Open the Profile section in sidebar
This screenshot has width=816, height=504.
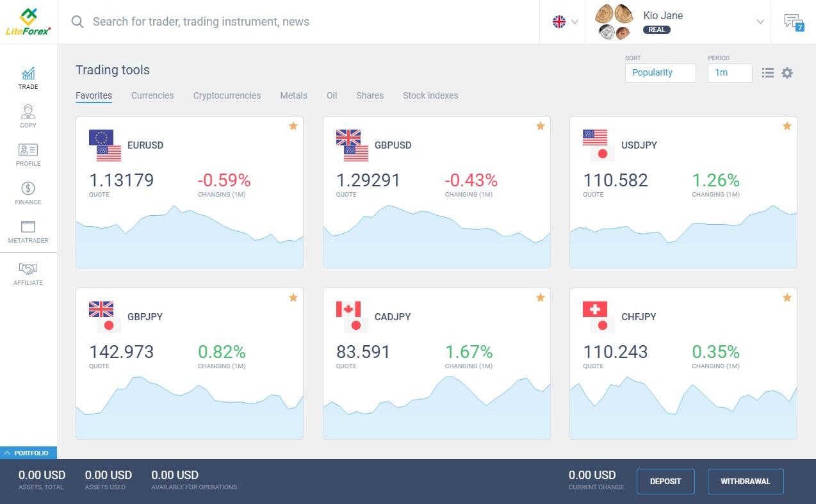[x=28, y=155]
